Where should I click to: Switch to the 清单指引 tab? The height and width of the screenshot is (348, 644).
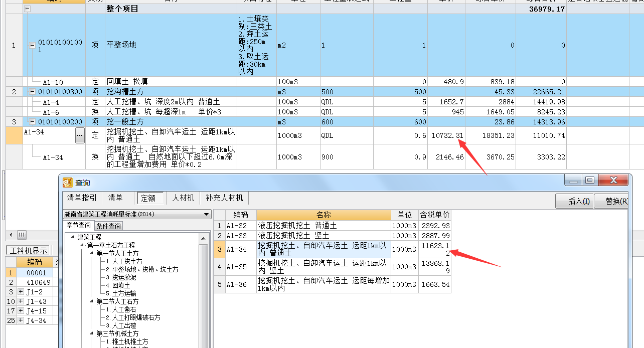82,198
